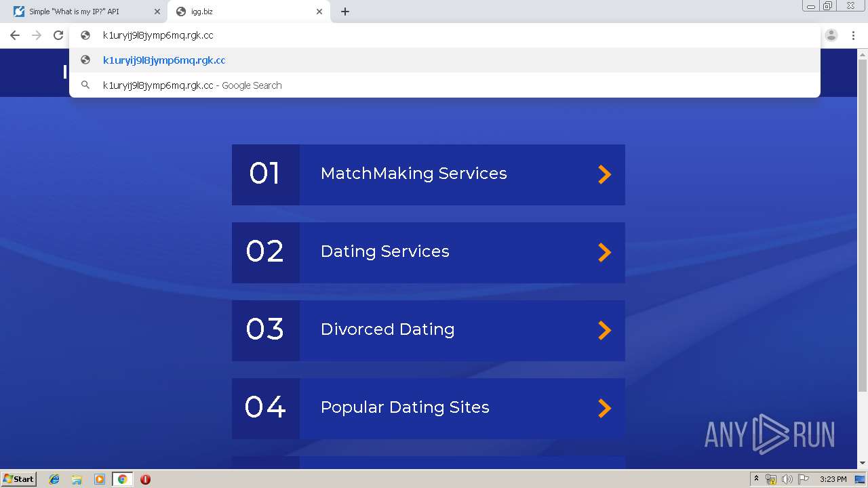Click the orange chevron beside Popular Dating Sites
The height and width of the screenshot is (488, 868).
(604, 408)
